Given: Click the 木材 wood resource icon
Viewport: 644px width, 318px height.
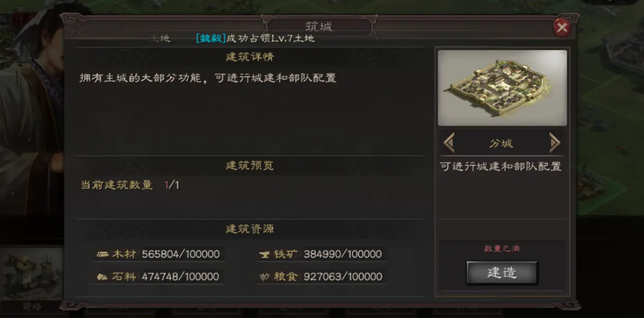Looking at the screenshot, I should coord(103,254).
